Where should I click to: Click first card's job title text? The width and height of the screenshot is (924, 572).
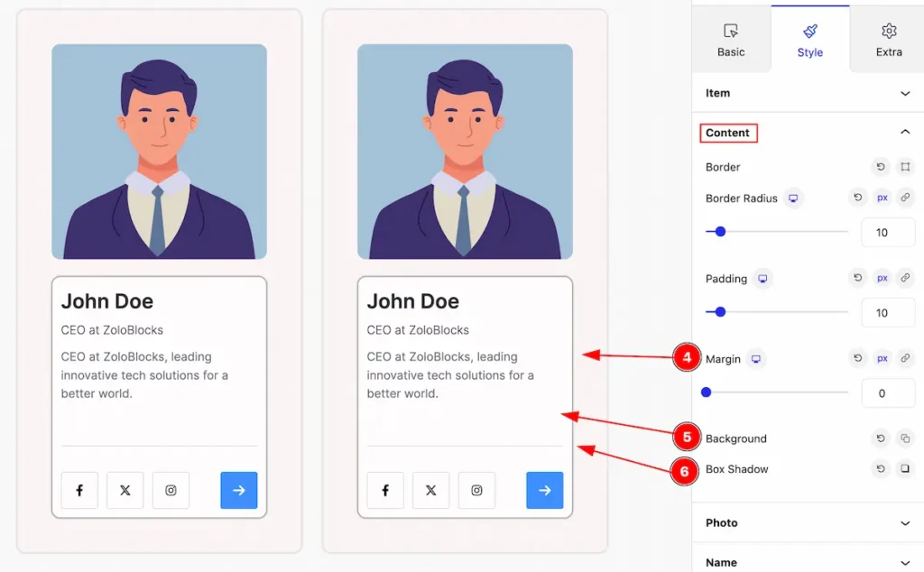[112, 330]
